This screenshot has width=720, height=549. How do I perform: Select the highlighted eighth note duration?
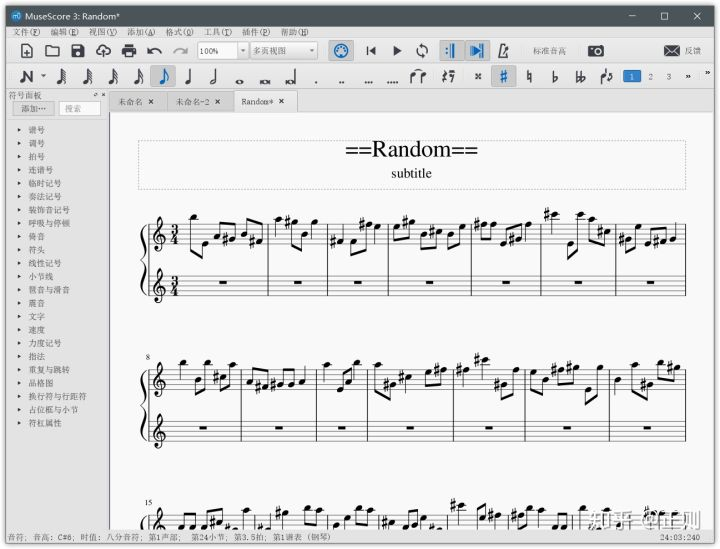163,77
